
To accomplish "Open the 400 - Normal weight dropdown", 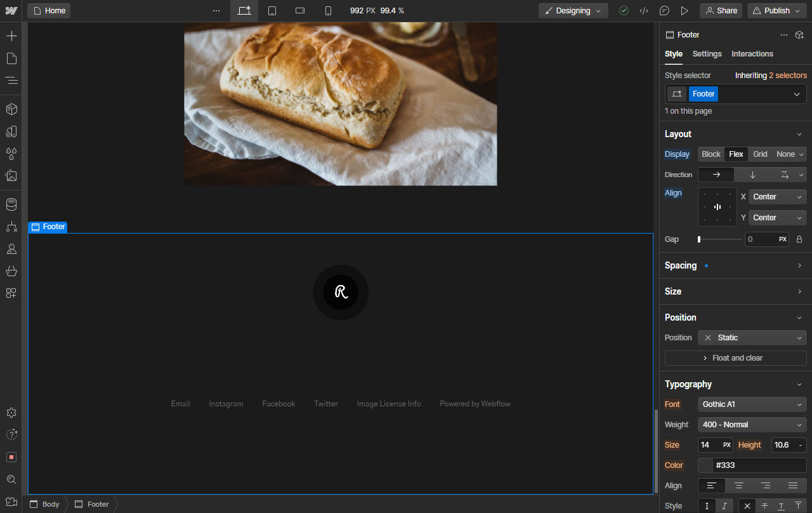I will (752, 425).
